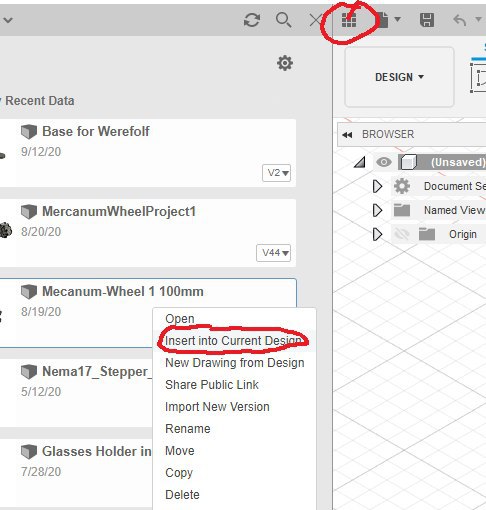This screenshot has height=510, width=486.
Task: Select Base for Werefolf design
Action: pyautogui.click(x=148, y=153)
